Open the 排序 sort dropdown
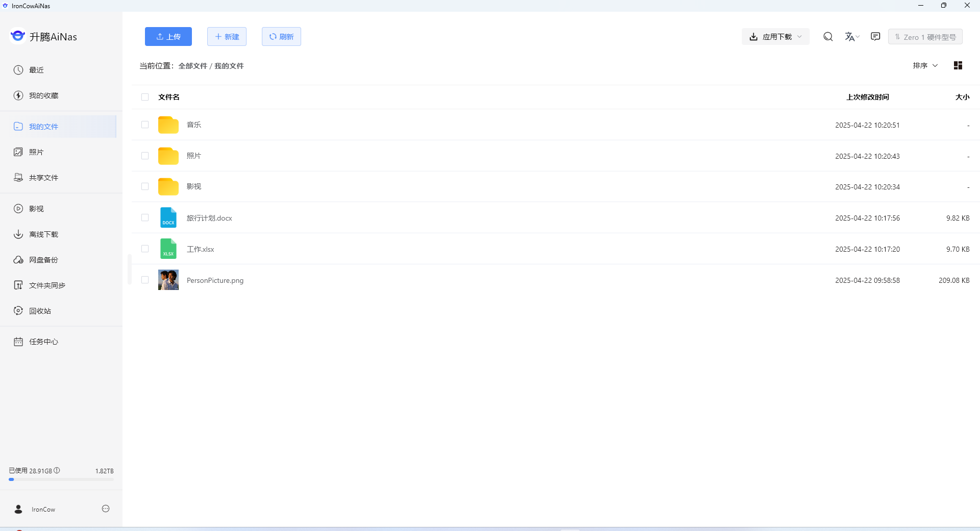Image resolution: width=980 pixels, height=531 pixels. coord(925,65)
